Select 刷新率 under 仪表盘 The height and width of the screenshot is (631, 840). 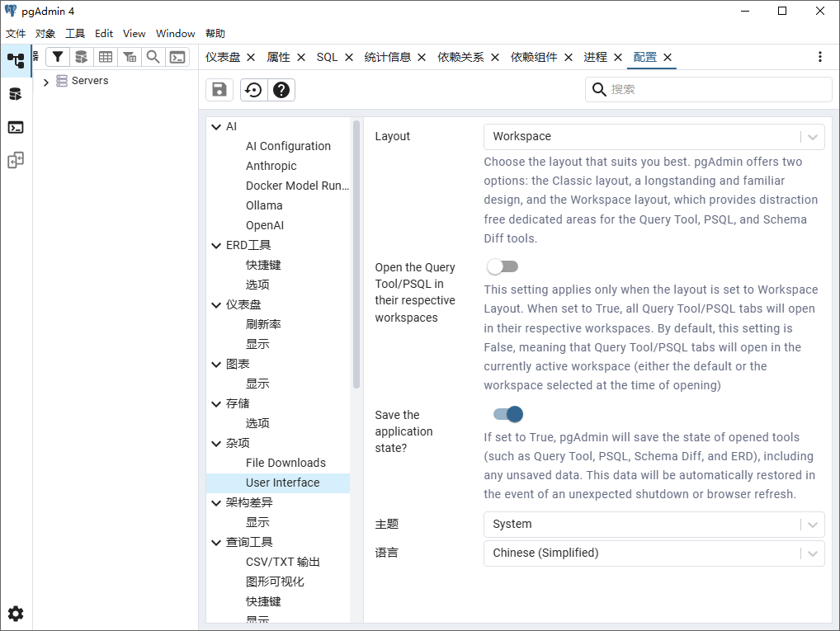pos(263,325)
